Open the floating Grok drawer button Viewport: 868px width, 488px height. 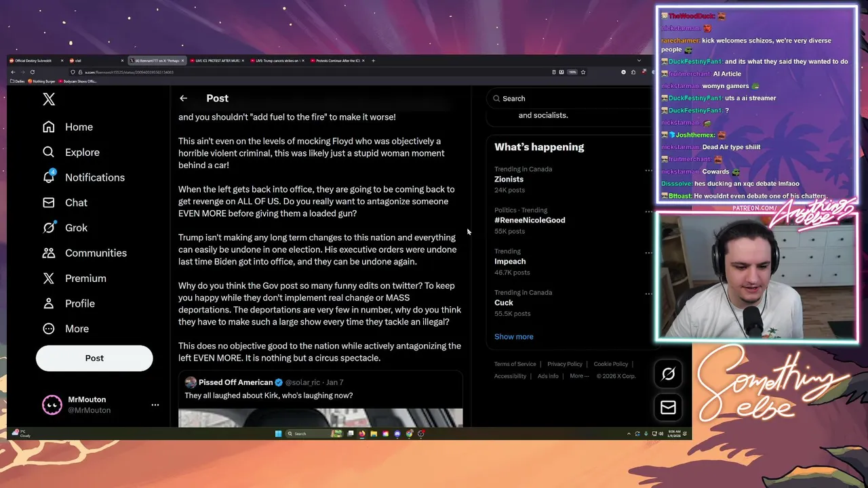point(668,374)
